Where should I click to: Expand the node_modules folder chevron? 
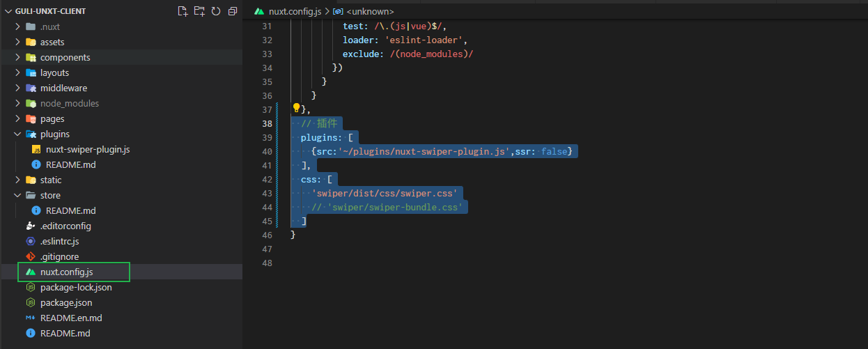pos(17,103)
